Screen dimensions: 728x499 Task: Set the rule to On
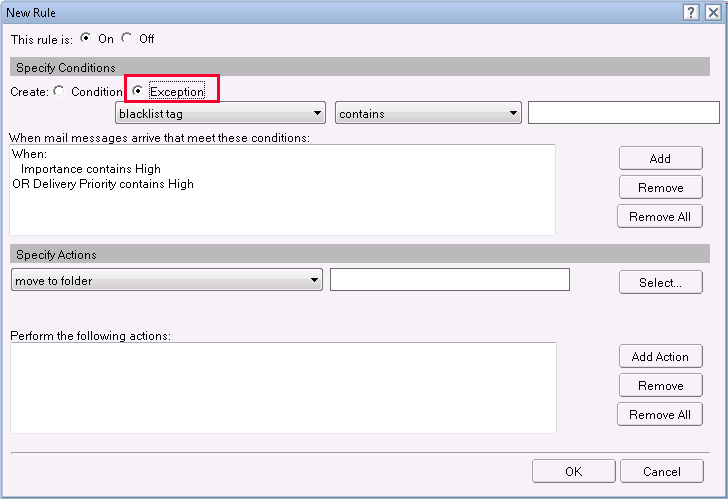[x=85, y=39]
